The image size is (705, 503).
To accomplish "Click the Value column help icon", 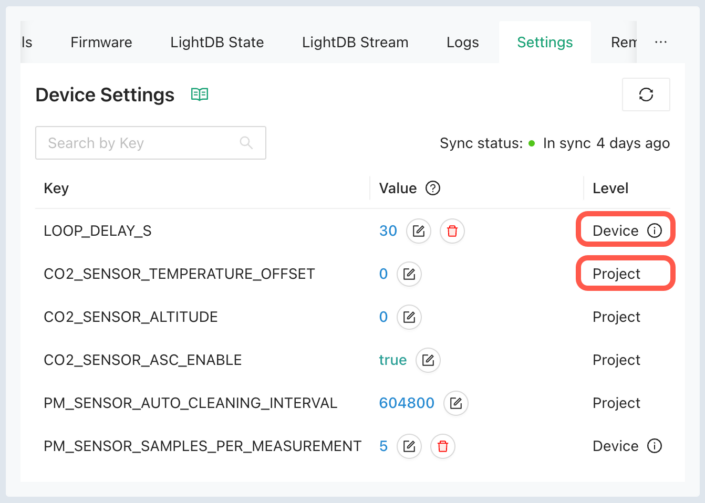I will point(433,188).
